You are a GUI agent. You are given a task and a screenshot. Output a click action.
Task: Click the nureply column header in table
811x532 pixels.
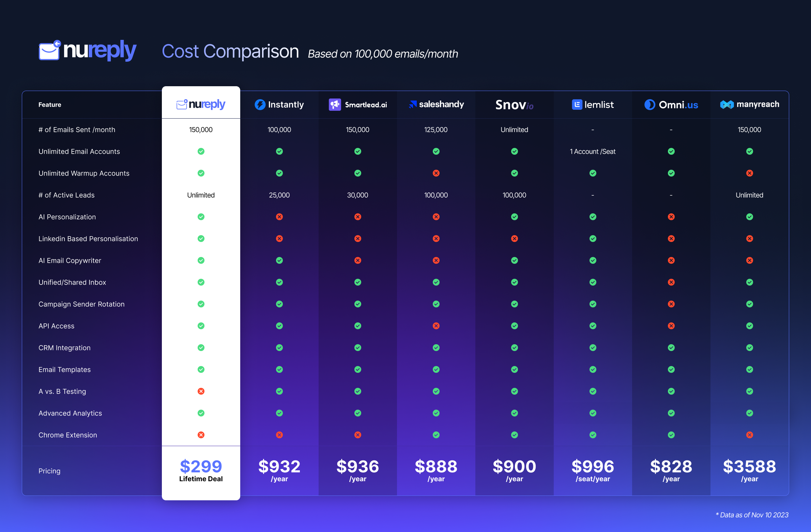point(201,104)
